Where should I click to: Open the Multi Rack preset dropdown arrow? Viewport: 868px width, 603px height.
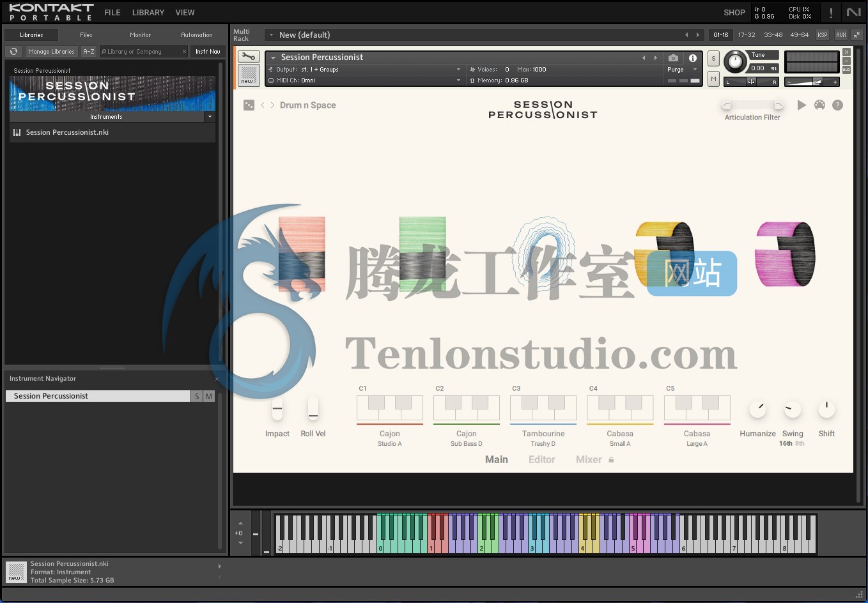[271, 35]
